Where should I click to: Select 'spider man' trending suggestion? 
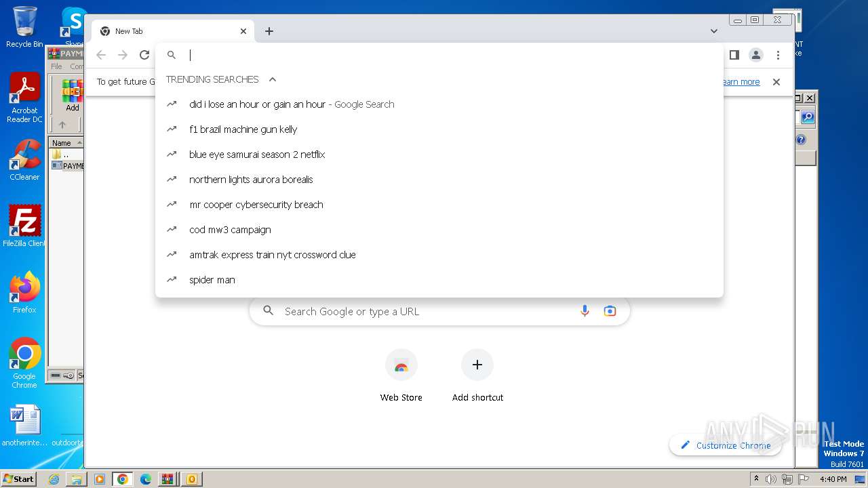click(439, 280)
